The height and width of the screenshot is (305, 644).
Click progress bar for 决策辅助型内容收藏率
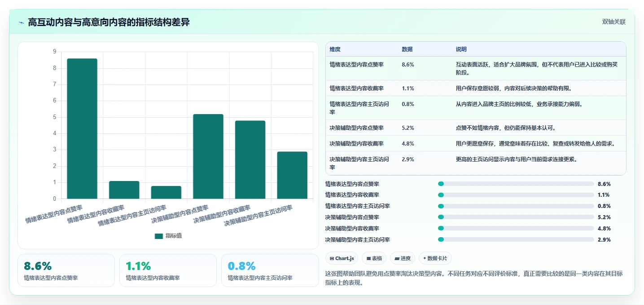click(x=516, y=229)
